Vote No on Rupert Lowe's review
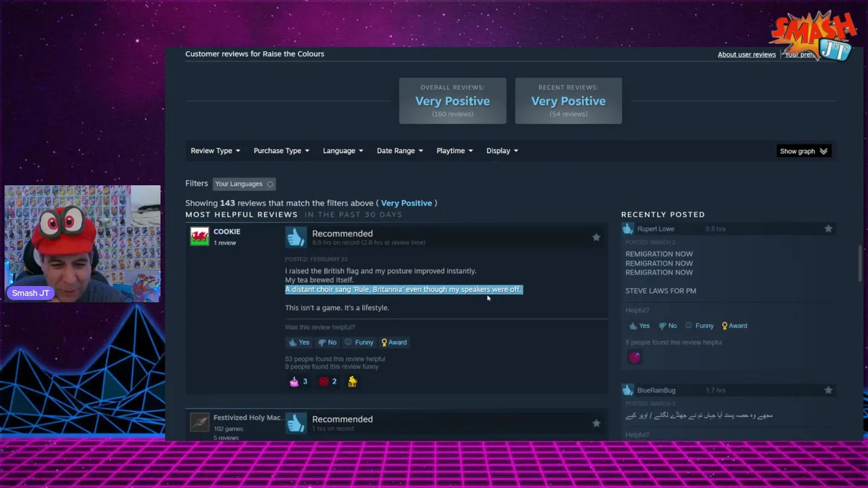Screen dimensions: 868x488 click(668, 326)
